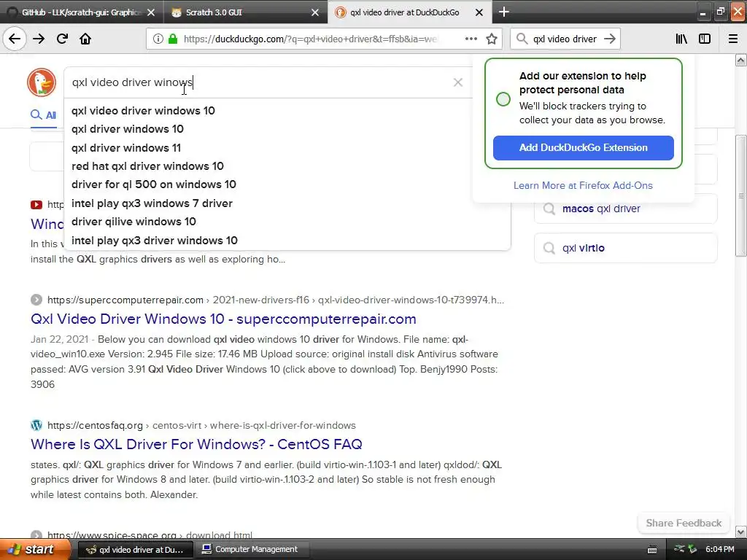This screenshot has width=747, height=560.
Task: Open a new browser tab
Action: click(x=503, y=12)
